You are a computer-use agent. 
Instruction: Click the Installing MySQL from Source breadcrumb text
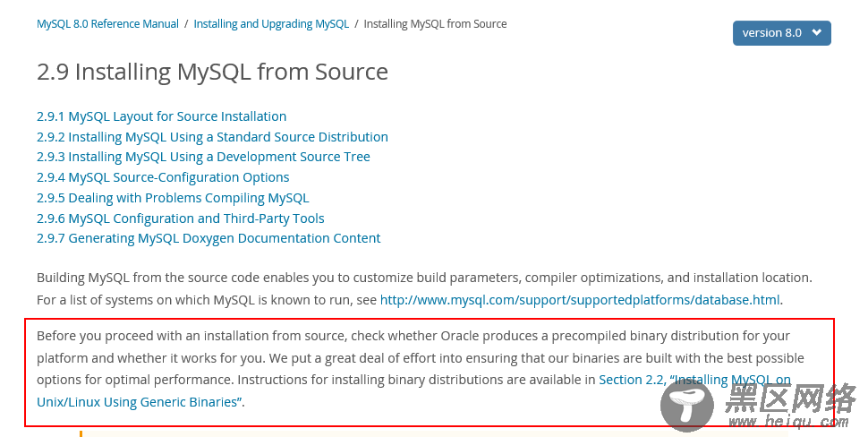[435, 24]
